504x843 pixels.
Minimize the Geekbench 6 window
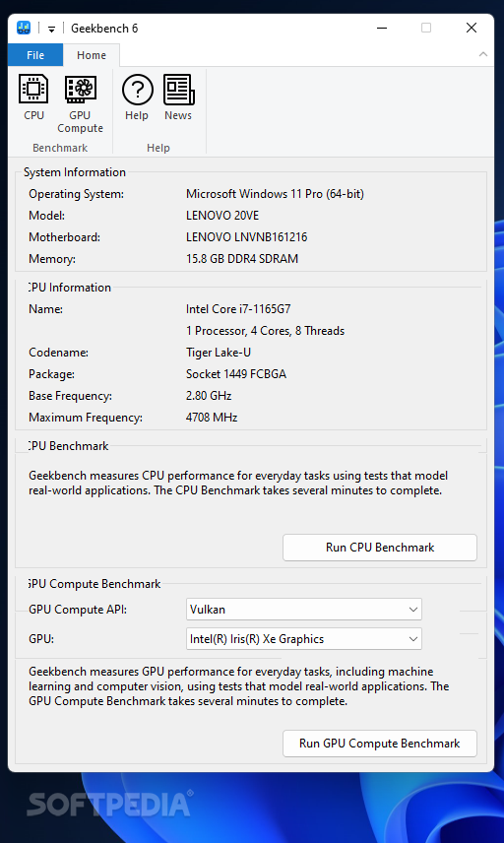(x=382, y=28)
